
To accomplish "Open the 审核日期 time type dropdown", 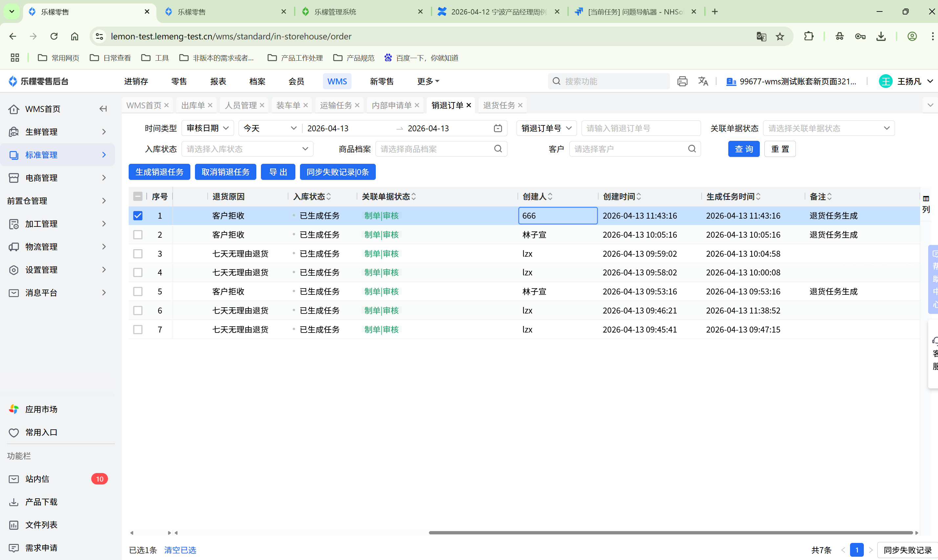I will [x=207, y=128].
